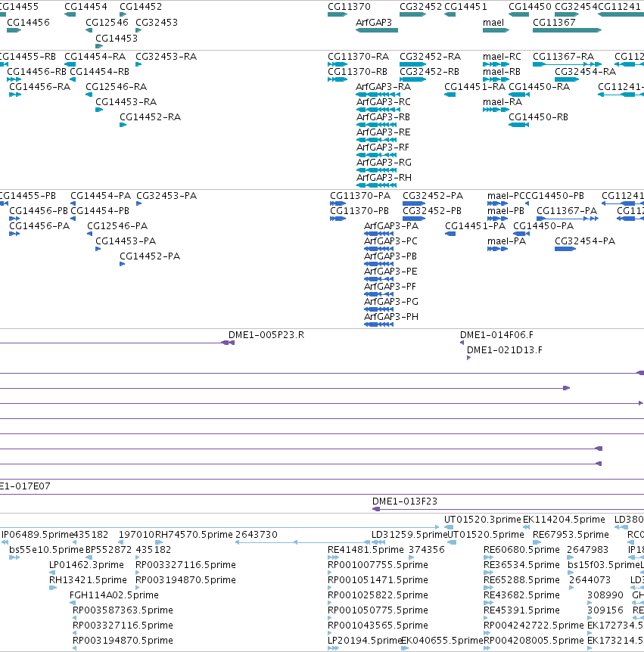Image resolution: width=644 pixels, height=652 pixels.
Task: Click the RP004242722.5prime EST label
Action: [534, 626]
